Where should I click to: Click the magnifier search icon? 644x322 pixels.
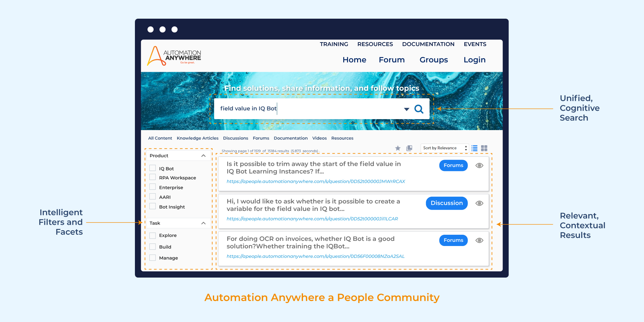[x=419, y=109]
